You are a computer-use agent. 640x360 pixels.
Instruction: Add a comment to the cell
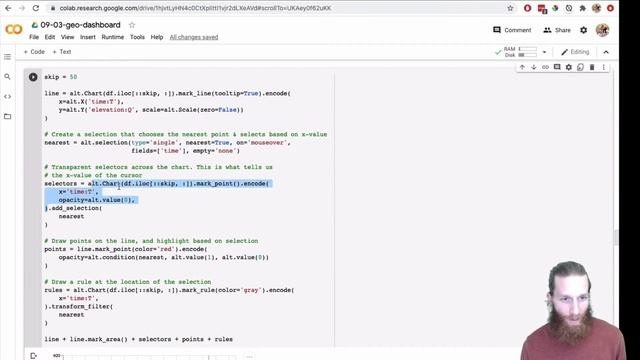pyautogui.click(x=557, y=67)
